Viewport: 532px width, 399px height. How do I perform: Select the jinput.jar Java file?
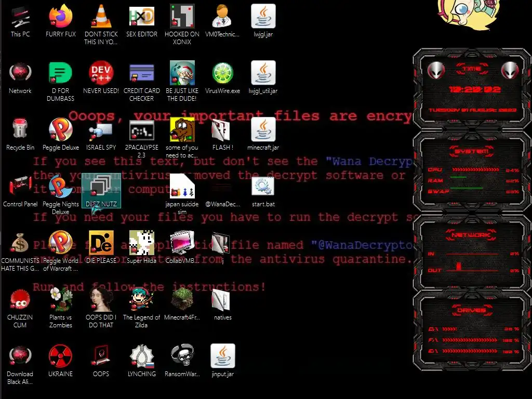point(222,361)
